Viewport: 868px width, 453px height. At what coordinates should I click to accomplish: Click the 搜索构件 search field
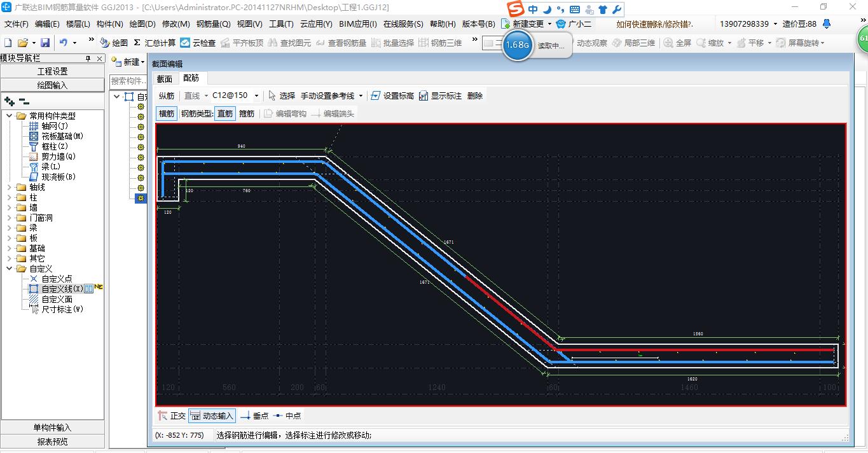(127, 81)
